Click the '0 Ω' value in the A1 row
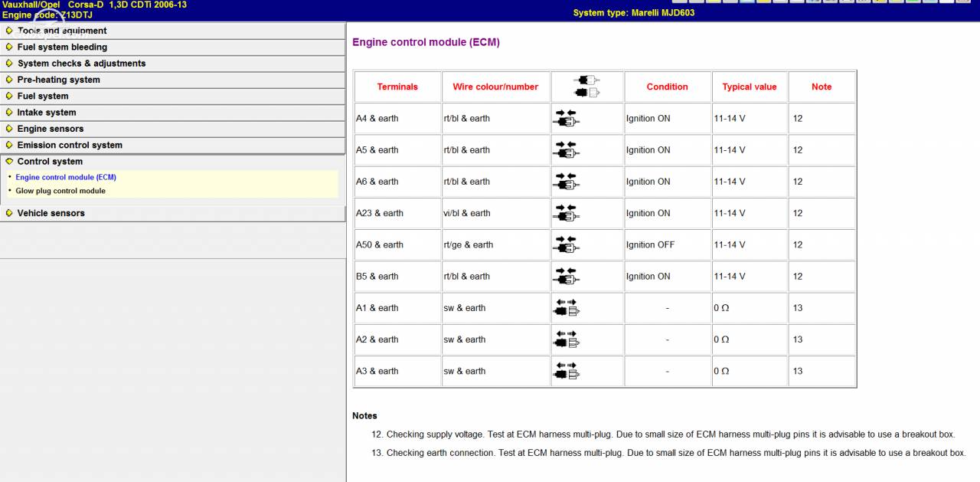Viewport: 980px width, 482px height. pos(721,308)
